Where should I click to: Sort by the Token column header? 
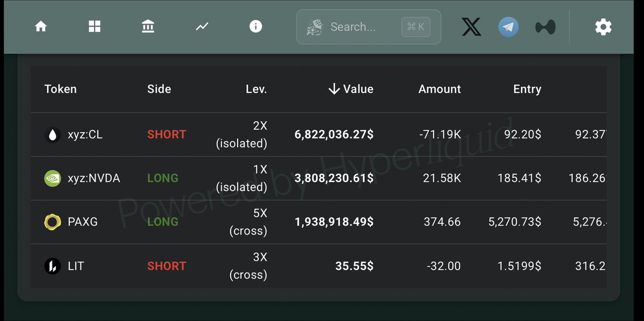pos(61,89)
